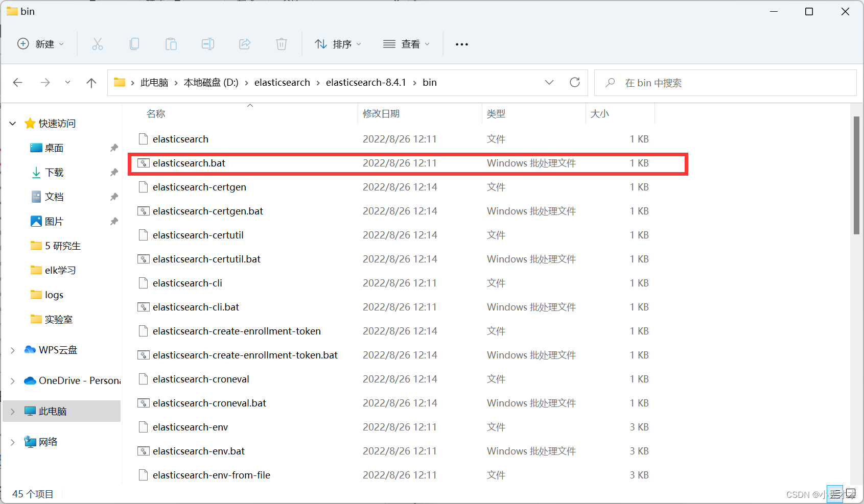Open 桌面 in quick access
This screenshot has width=864, height=504.
click(54, 148)
